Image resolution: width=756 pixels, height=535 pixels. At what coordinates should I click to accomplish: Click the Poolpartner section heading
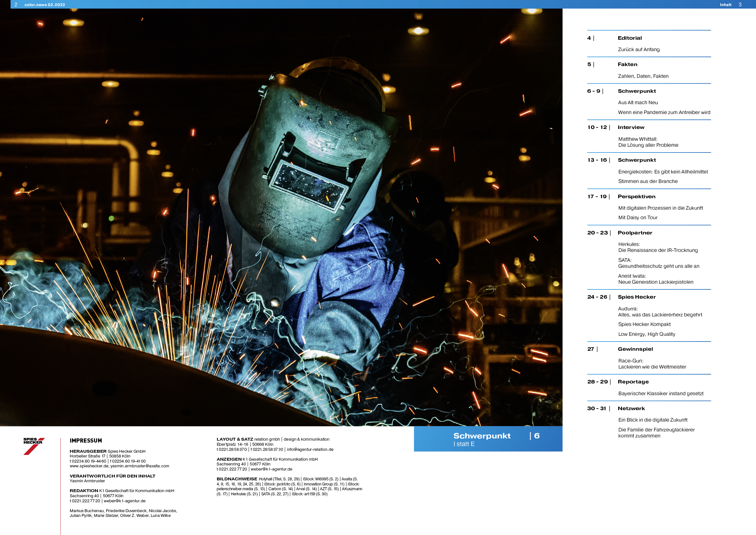(634, 233)
